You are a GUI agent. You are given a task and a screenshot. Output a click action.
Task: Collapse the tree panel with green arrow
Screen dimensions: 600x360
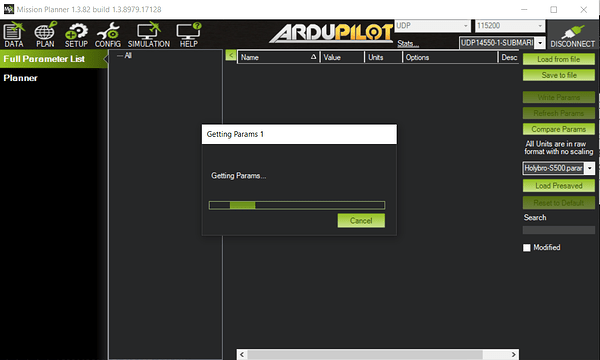[x=231, y=55]
